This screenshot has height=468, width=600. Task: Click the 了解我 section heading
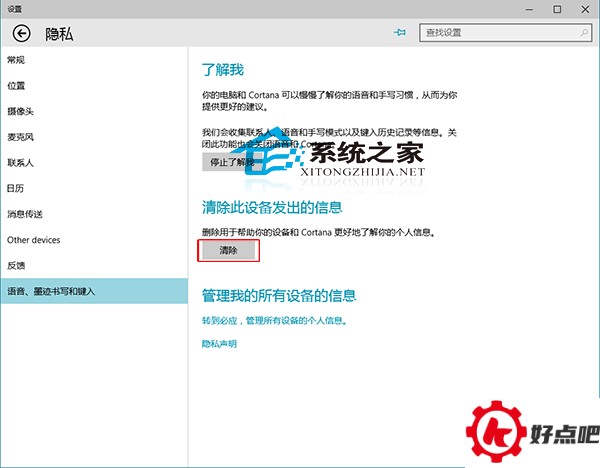tap(223, 70)
